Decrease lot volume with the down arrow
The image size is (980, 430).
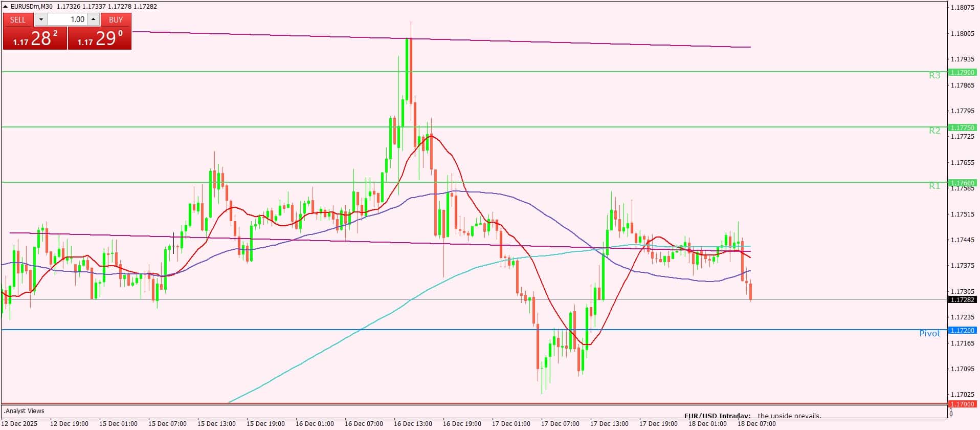coord(41,19)
